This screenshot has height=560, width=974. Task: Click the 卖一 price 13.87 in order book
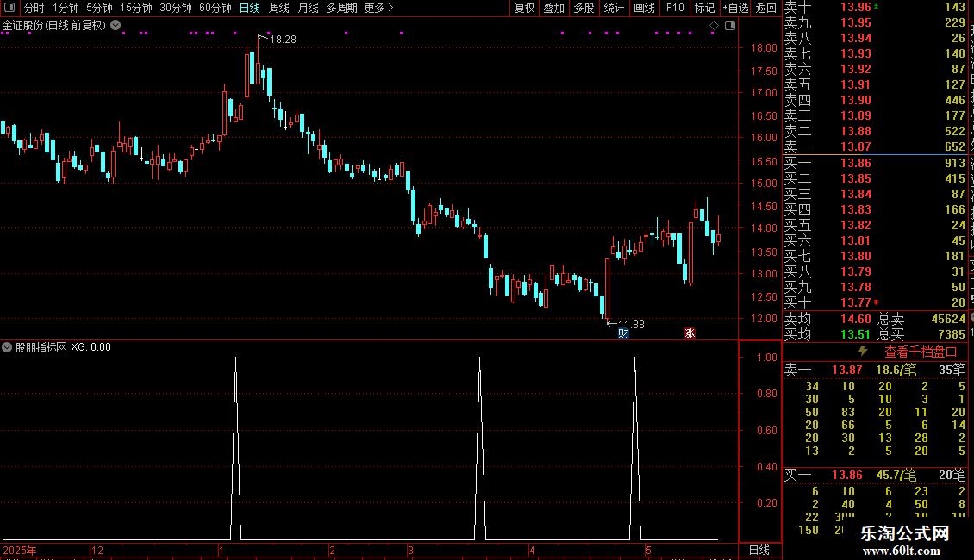click(855, 146)
